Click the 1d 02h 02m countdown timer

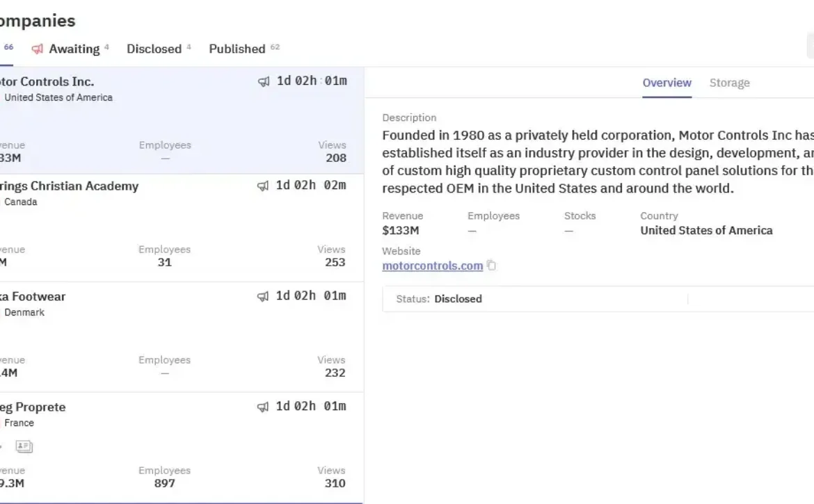click(311, 186)
